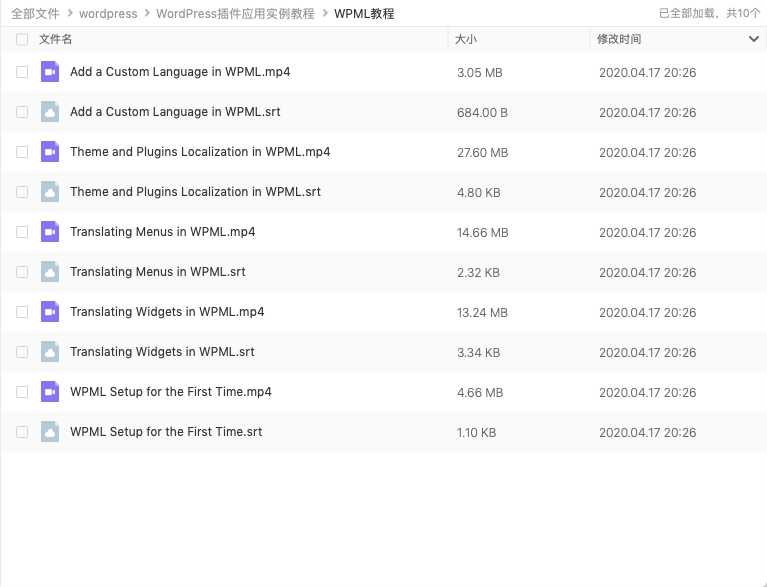Screen dimensions: 767x587
Task: Sort by the 文件名 column header
Action: tap(55, 39)
